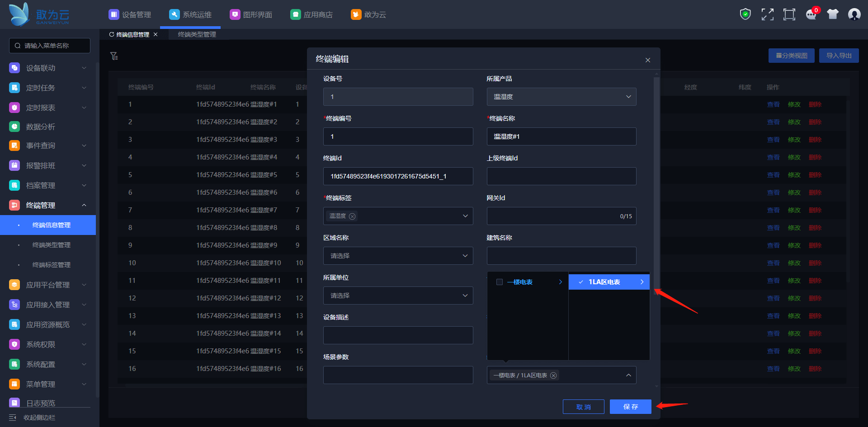The width and height of the screenshot is (868, 427).
Task: Clear the 一楼电表 / 1LA区电表 selection tag
Action: tap(553, 375)
